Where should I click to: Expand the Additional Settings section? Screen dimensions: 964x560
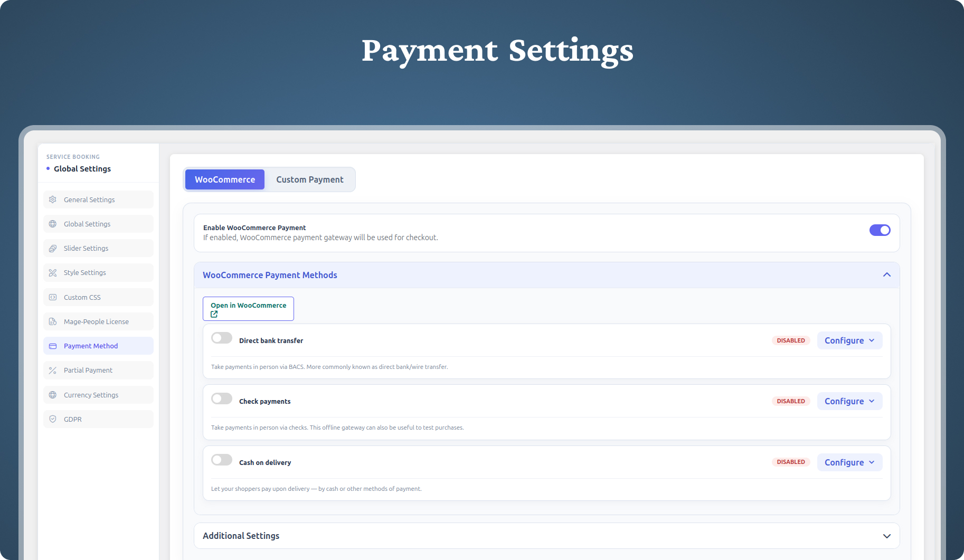887,536
